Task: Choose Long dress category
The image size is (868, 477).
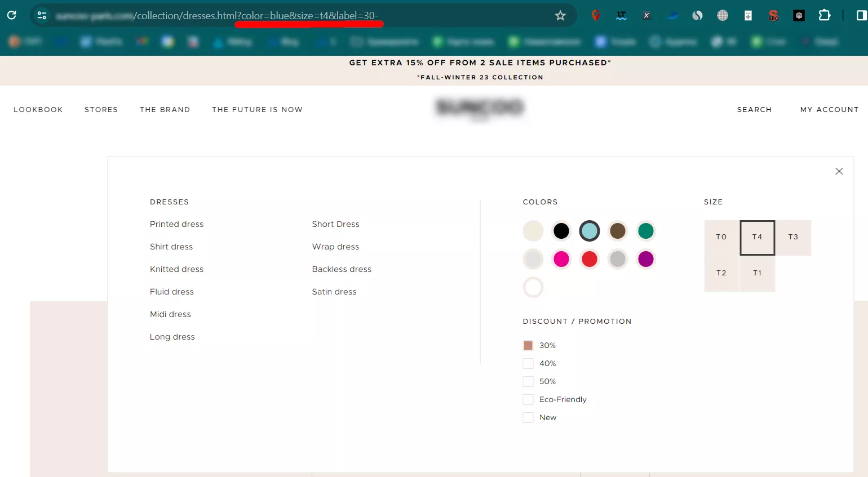Action: [172, 337]
